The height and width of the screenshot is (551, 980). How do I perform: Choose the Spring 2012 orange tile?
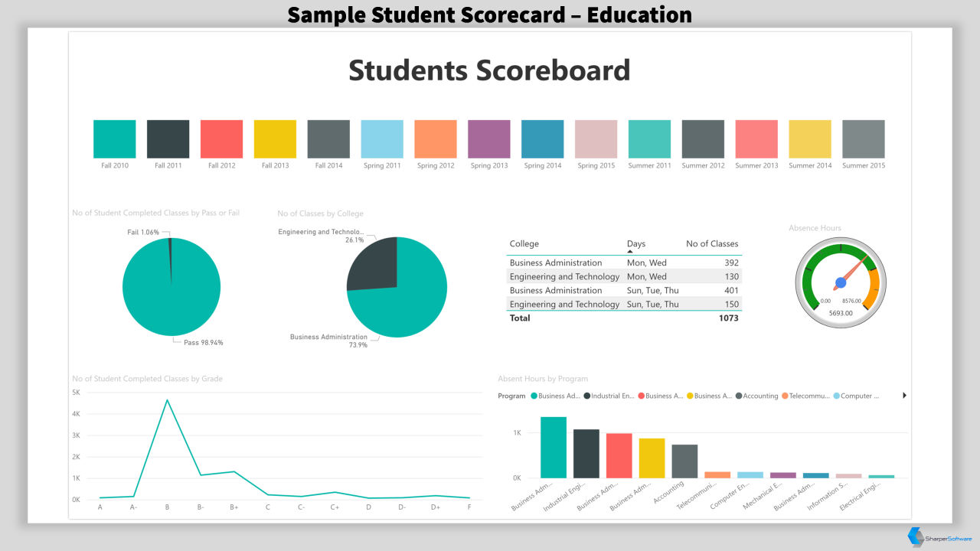tap(436, 139)
